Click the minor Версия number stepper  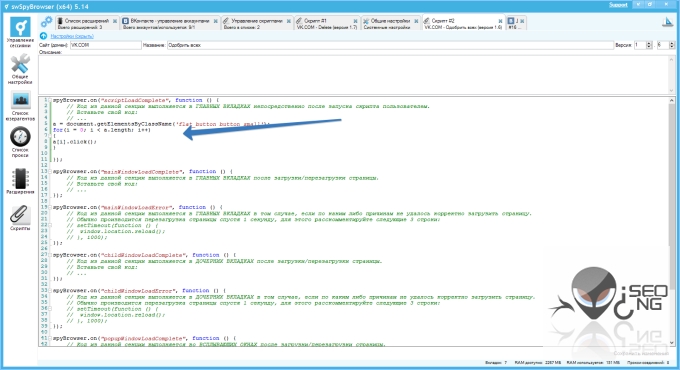pos(671,45)
